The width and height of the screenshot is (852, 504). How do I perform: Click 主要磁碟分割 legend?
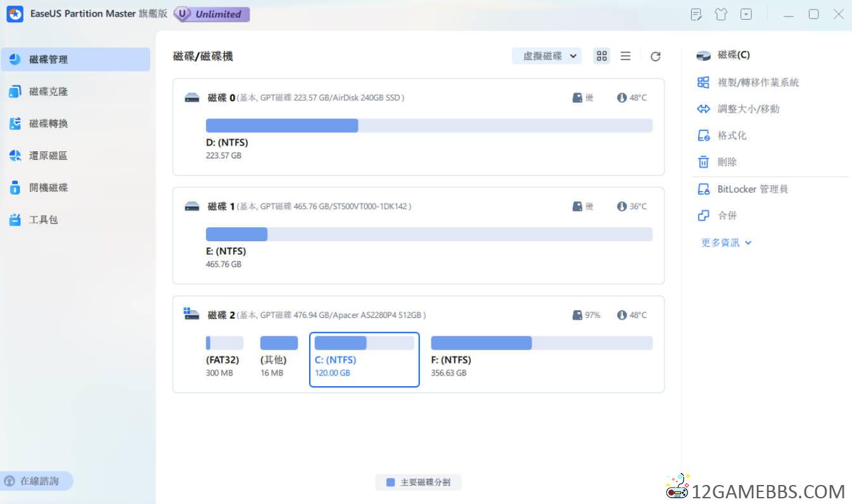418,482
